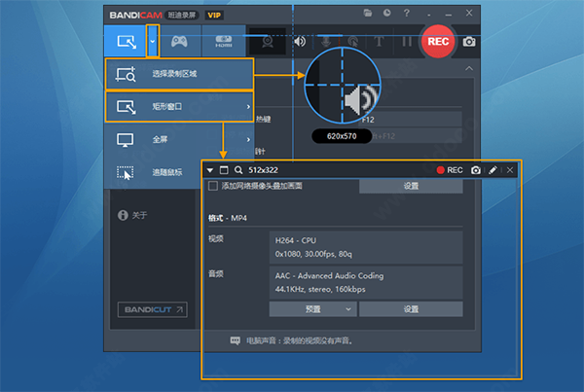Open help question mark icon
The width and height of the screenshot is (584, 392).
(x=406, y=13)
